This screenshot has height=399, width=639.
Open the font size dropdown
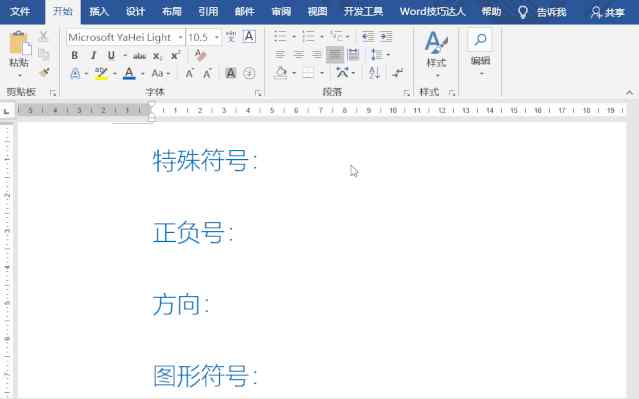pos(217,37)
